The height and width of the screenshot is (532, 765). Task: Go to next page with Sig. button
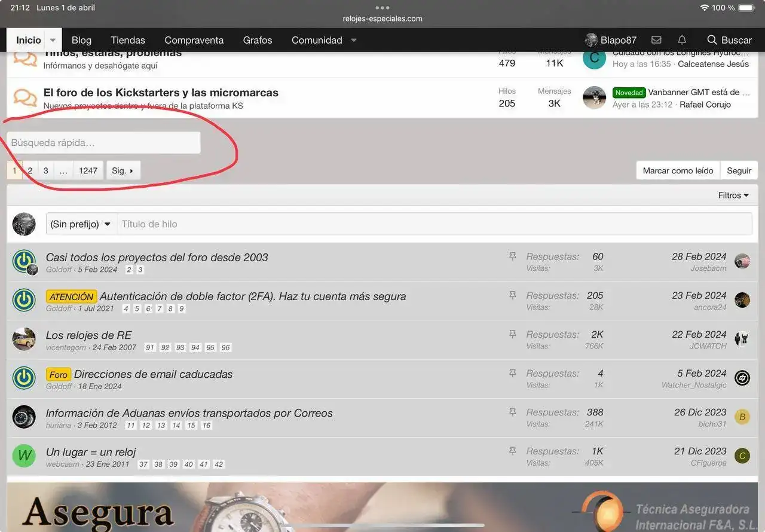123,170
